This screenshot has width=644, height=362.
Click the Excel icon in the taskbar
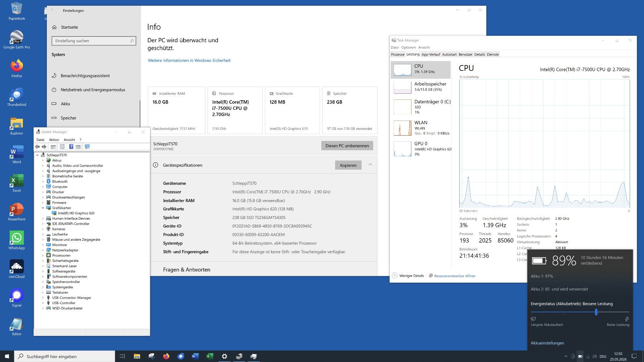(x=210, y=356)
